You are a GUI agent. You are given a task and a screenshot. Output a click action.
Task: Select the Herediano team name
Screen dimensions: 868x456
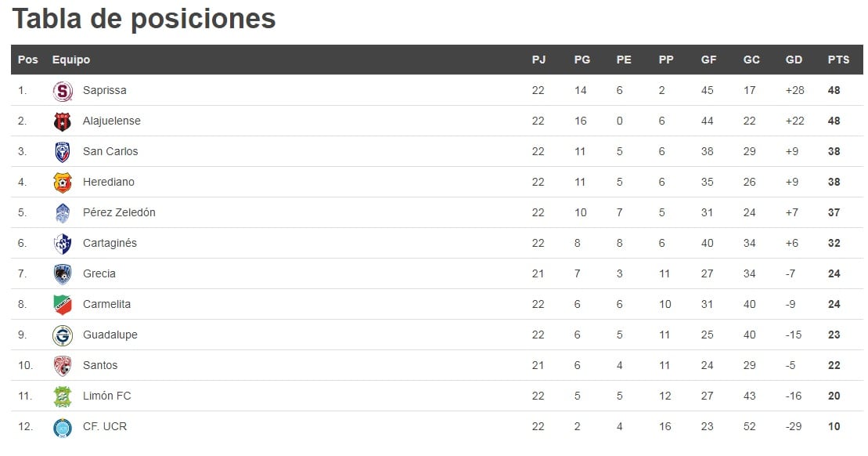pyautogui.click(x=108, y=182)
